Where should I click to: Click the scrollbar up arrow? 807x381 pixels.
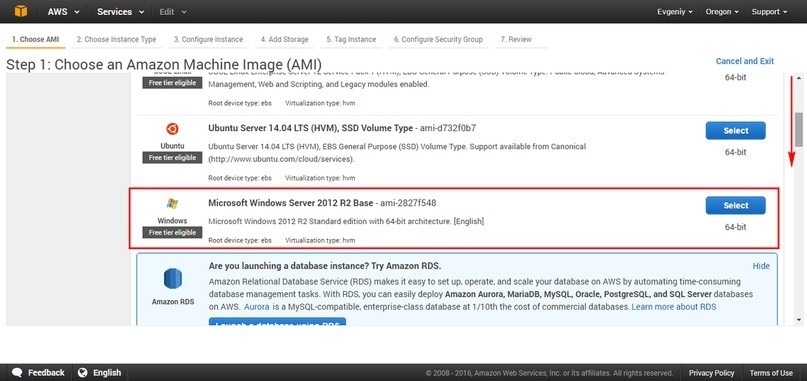click(799, 78)
